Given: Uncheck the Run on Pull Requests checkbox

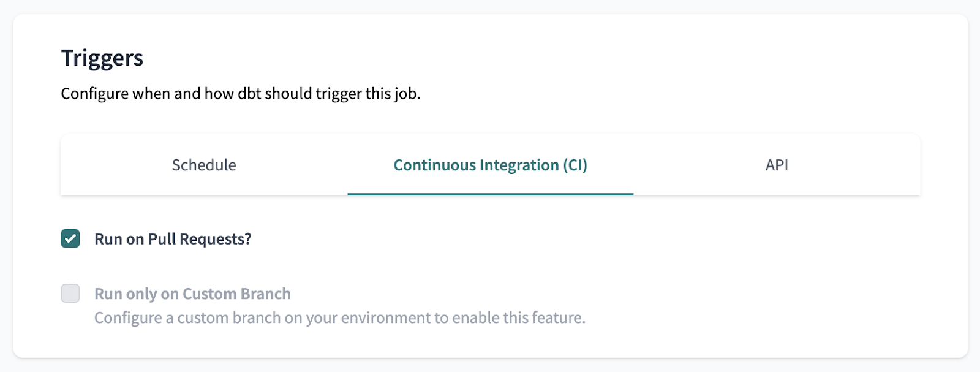Looking at the screenshot, I should pyautogui.click(x=70, y=238).
